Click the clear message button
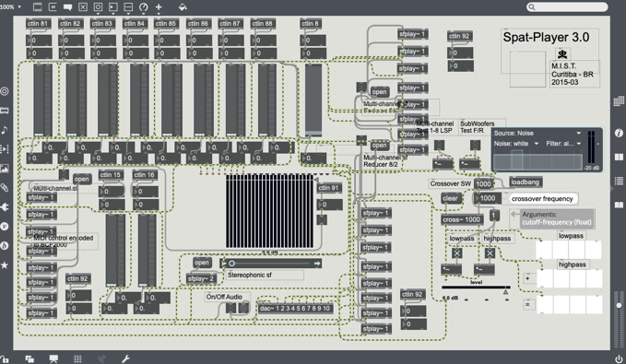This screenshot has height=364, width=626. [x=450, y=198]
